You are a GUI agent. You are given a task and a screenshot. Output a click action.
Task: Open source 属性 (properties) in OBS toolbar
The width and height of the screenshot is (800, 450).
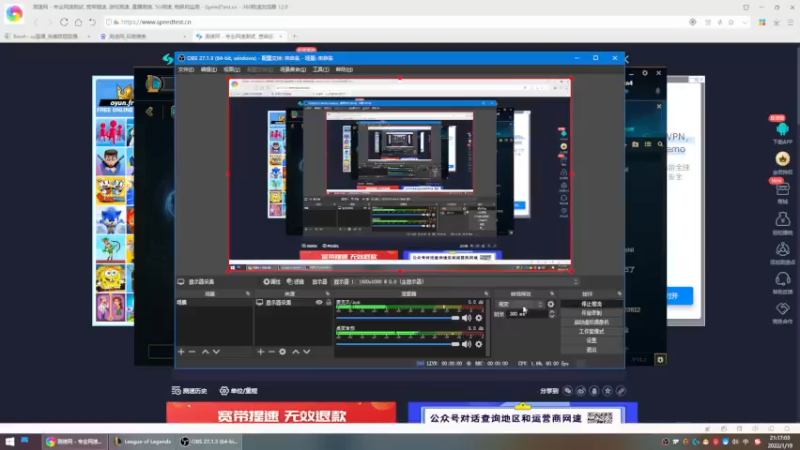[x=272, y=282]
